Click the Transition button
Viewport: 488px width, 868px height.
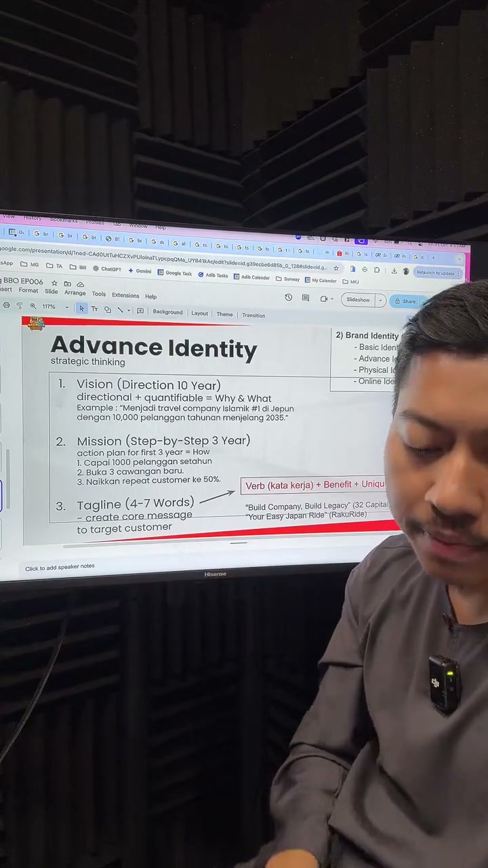click(x=253, y=315)
